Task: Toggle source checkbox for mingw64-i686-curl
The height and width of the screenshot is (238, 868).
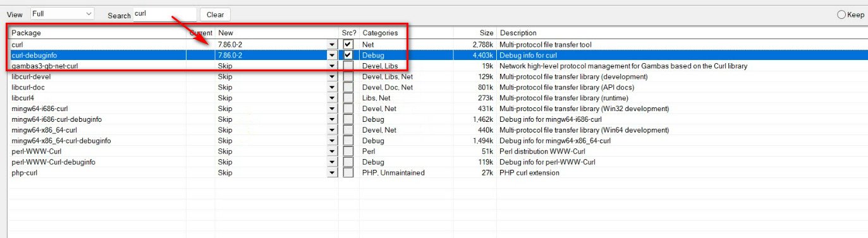Action: click(348, 109)
